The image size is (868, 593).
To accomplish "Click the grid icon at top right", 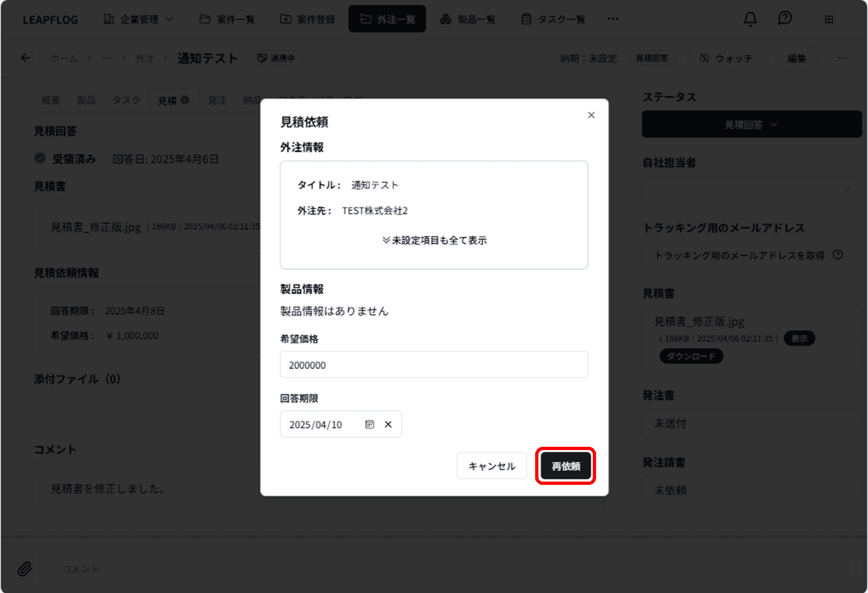I will pyautogui.click(x=829, y=19).
